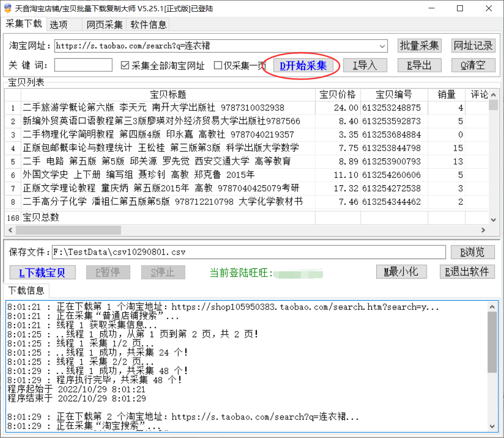Viewport: 504px width, 438px height.
Task: Expand the 淘宝网址 URL dropdown
Action: point(382,46)
